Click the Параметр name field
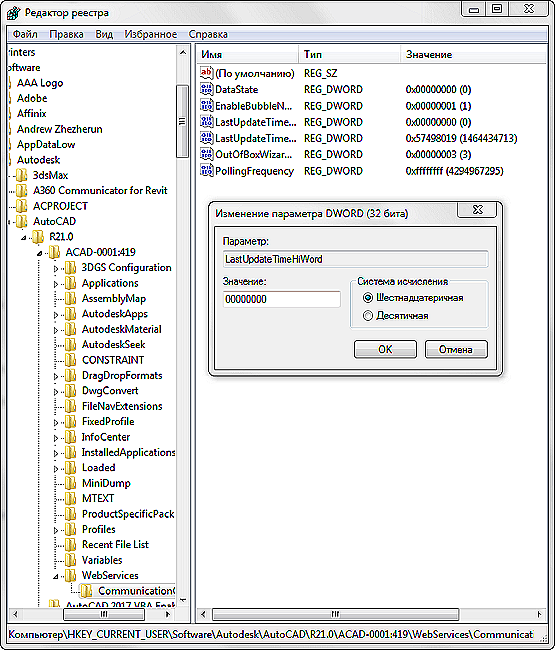This screenshot has width=555, height=650. tap(355, 259)
